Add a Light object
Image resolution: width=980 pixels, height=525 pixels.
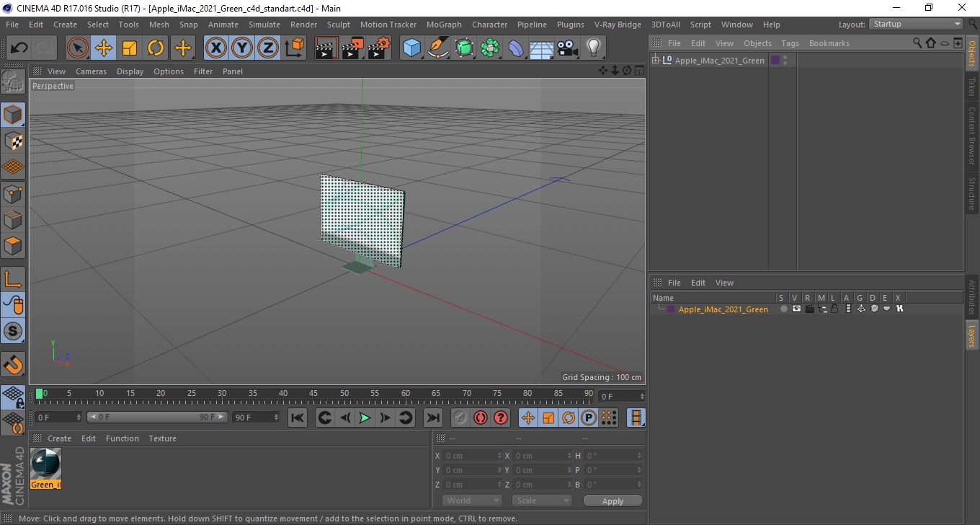(594, 48)
